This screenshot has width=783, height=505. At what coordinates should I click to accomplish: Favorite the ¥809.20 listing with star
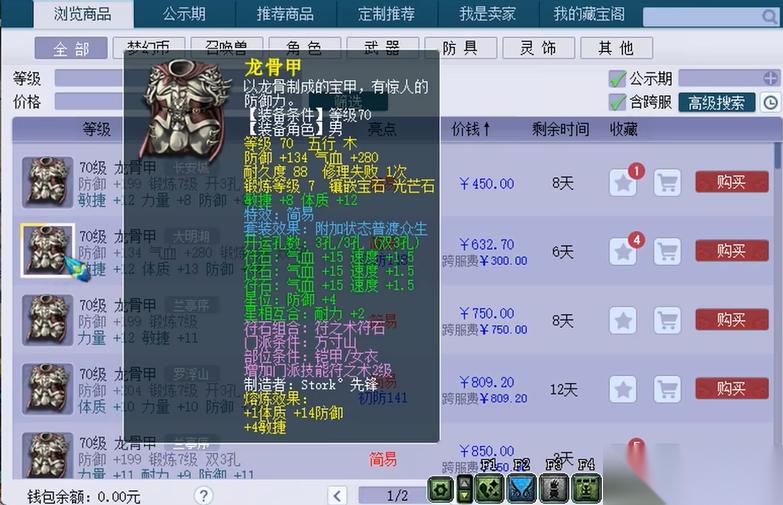pyautogui.click(x=623, y=389)
